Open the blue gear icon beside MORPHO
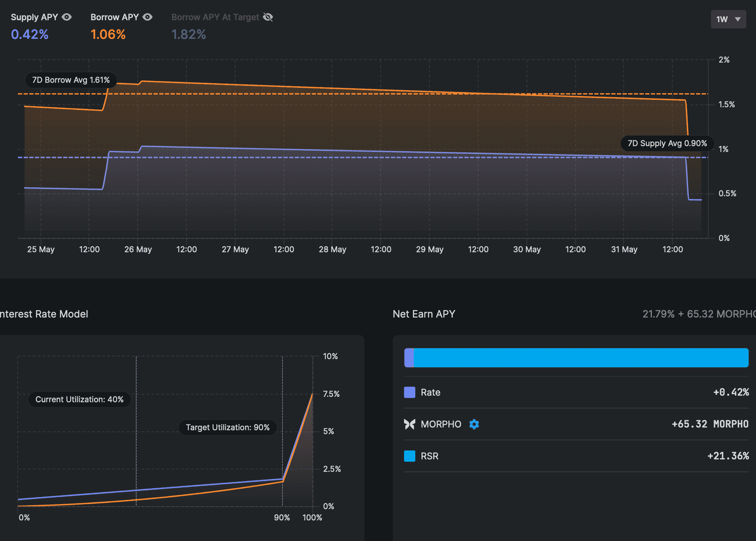This screenshot has height=541, width=756. coord(474,424)
